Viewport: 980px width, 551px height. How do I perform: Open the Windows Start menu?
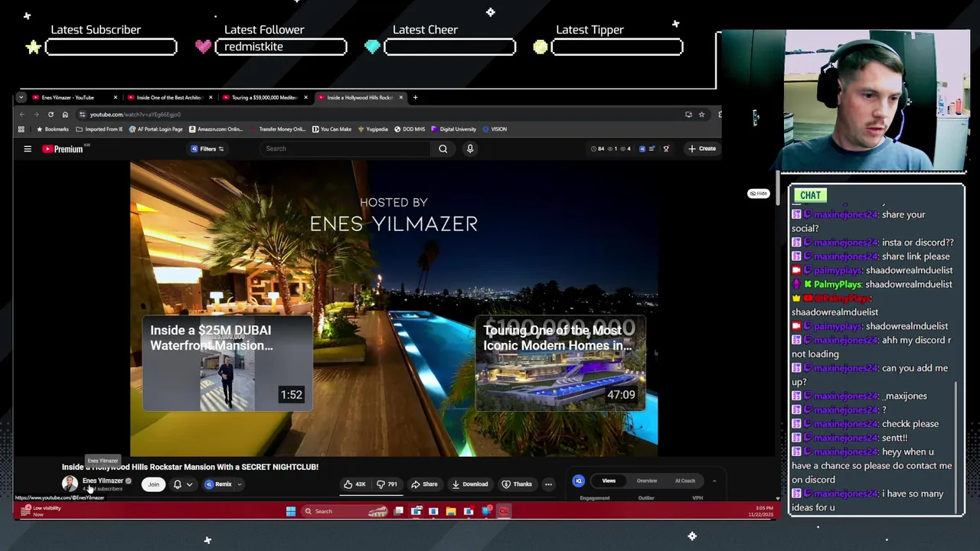(x=291, y=511)
